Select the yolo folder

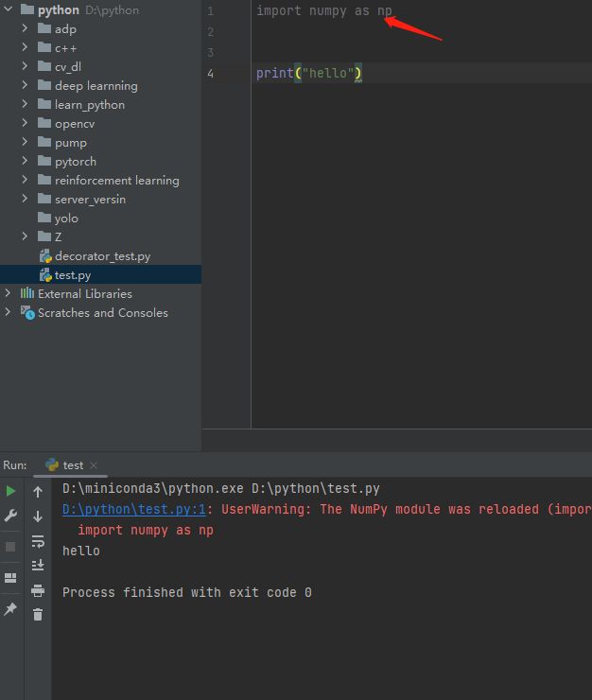click(66, 219)
